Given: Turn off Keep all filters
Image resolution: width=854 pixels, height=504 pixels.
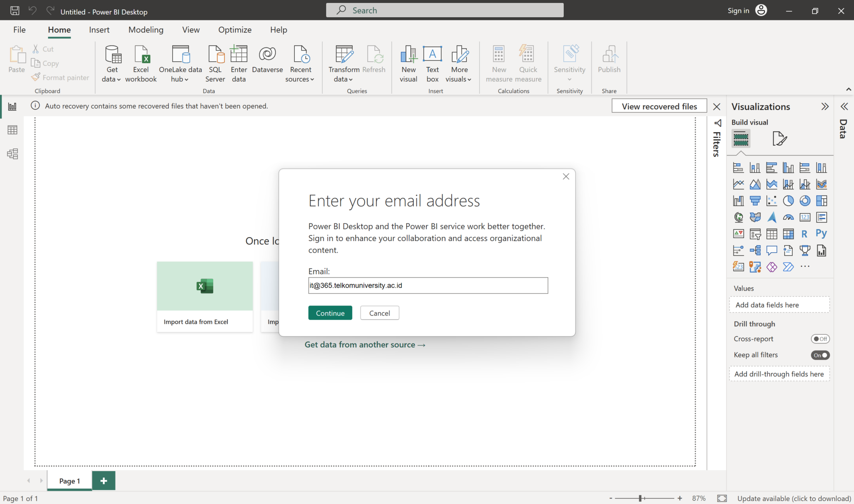Looking at the screenshot, I should point(819,355).
